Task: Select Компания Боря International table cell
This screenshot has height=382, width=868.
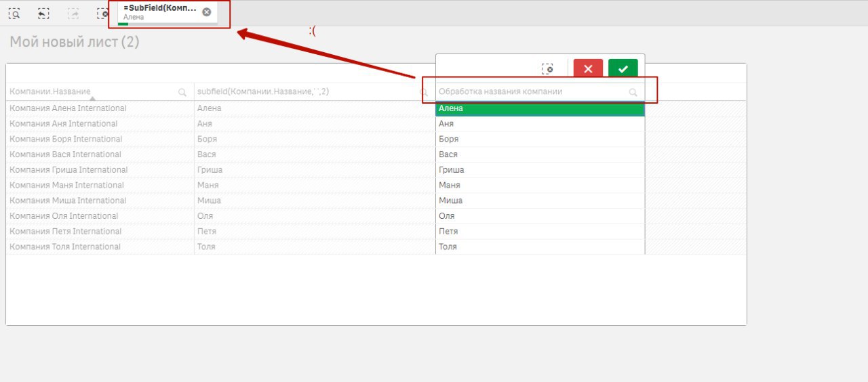Action: (100, 139)
